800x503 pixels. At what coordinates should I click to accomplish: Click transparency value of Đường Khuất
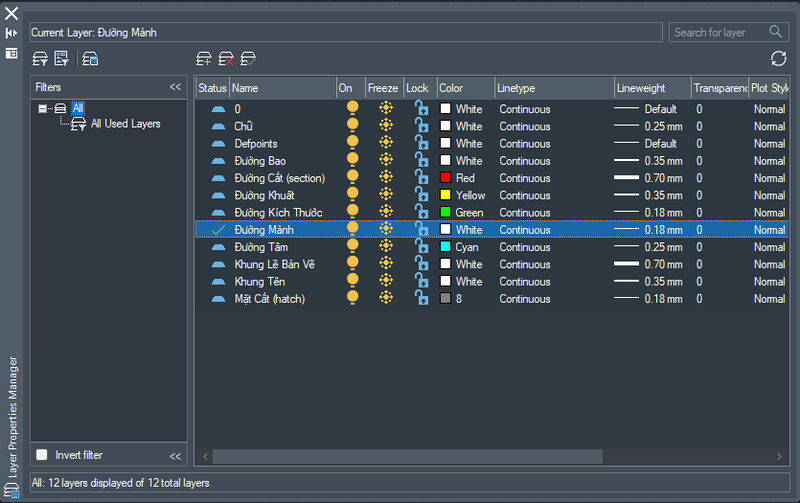[x=699, y=195]
